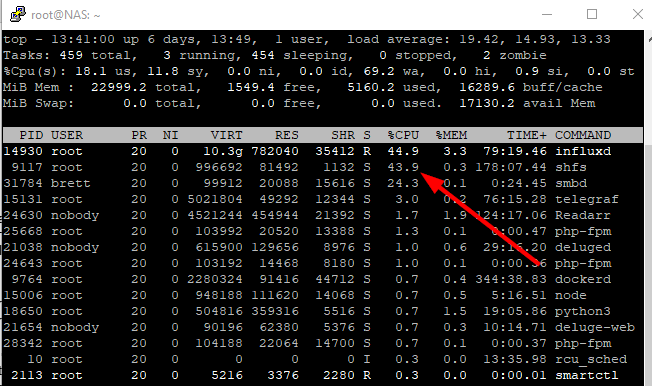Select the deluge-web process command
652x386 pixels.
tap(595, 327)
